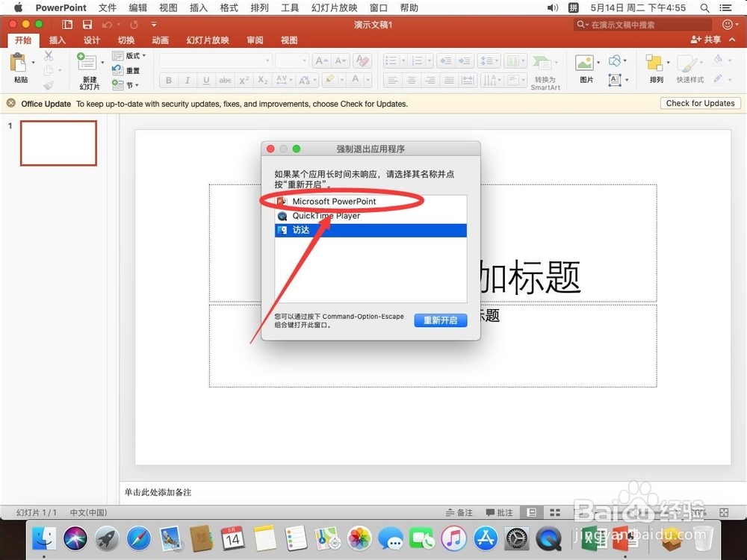Image resolution: width=747 pixels, height=560 pixels.
Task: Click the Redo arrow in title bar
Action: 134,25
